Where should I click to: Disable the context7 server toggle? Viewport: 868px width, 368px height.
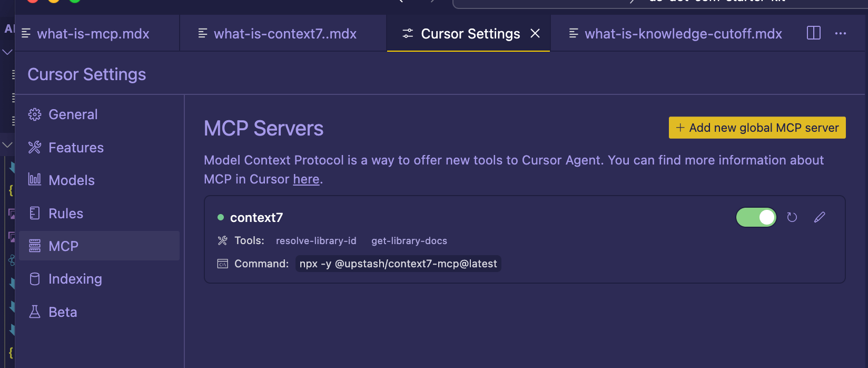pyautogui.click(x=756, y=217)
